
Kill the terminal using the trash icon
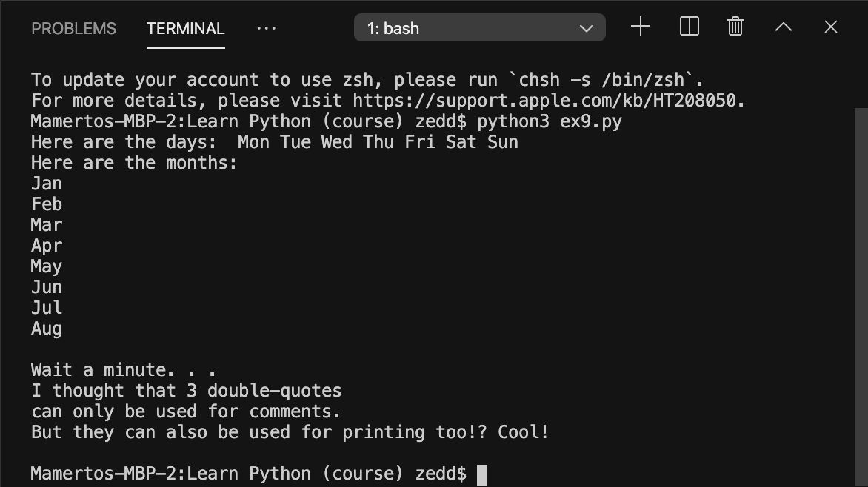pos(735,27)
